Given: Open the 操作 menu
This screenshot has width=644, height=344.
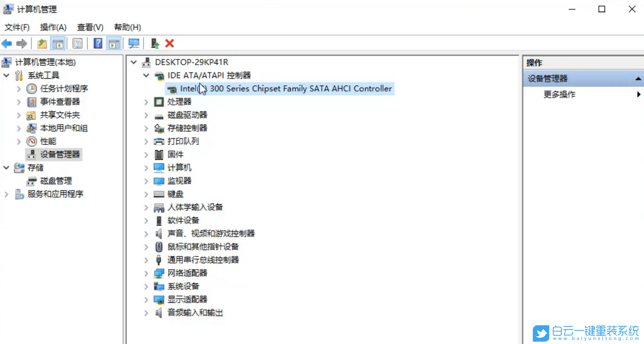Looking at the screenshot, I should click(53, 27).
